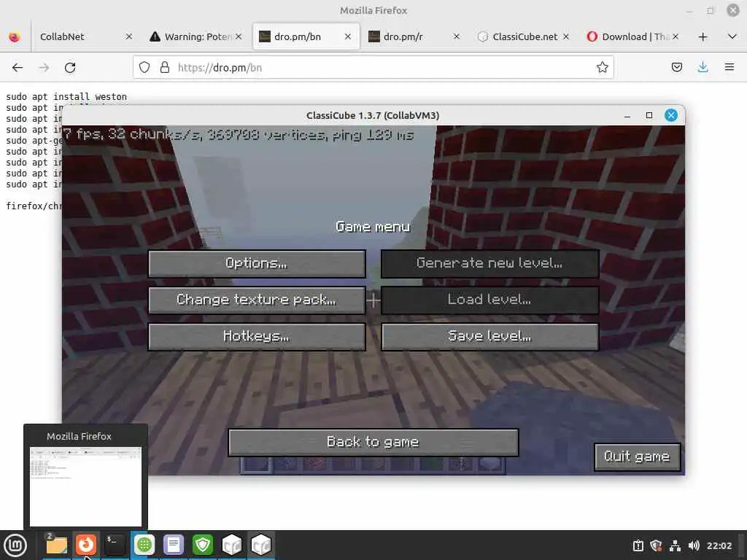747x560 pixels.
Task: Click Quit game button
Action: (637, 456)
